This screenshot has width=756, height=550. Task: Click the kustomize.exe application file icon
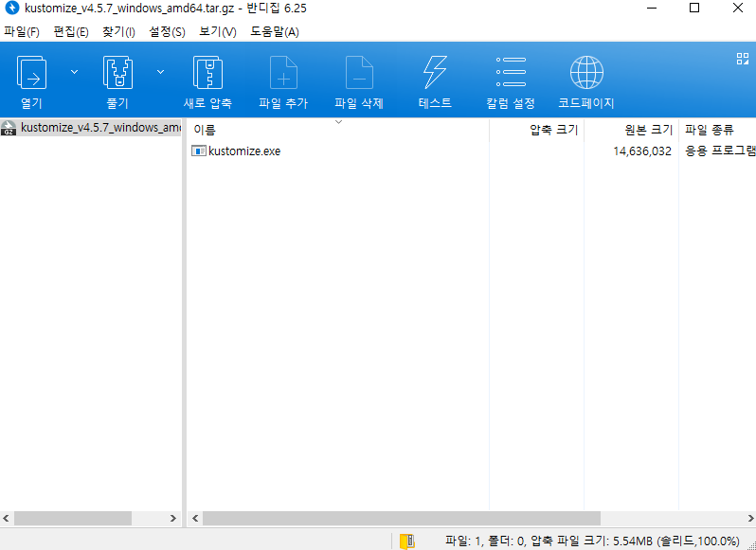[199, 151]
